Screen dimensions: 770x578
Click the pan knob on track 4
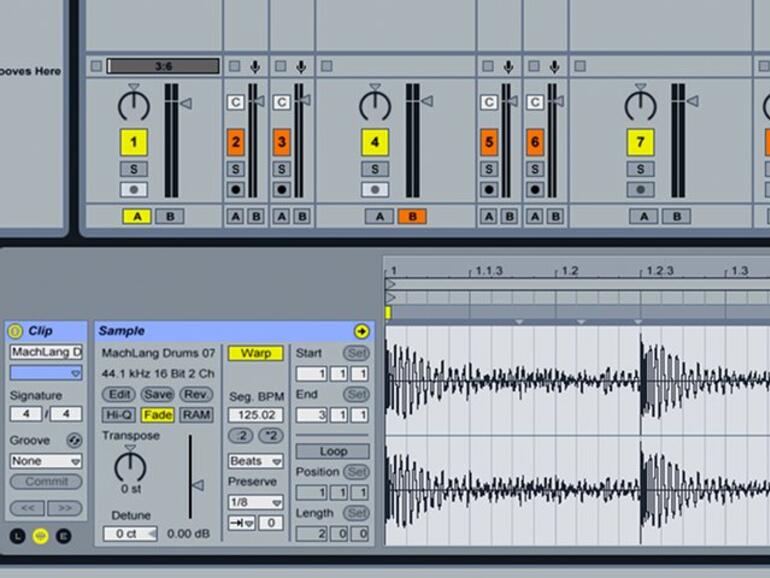tap(374, 104)
